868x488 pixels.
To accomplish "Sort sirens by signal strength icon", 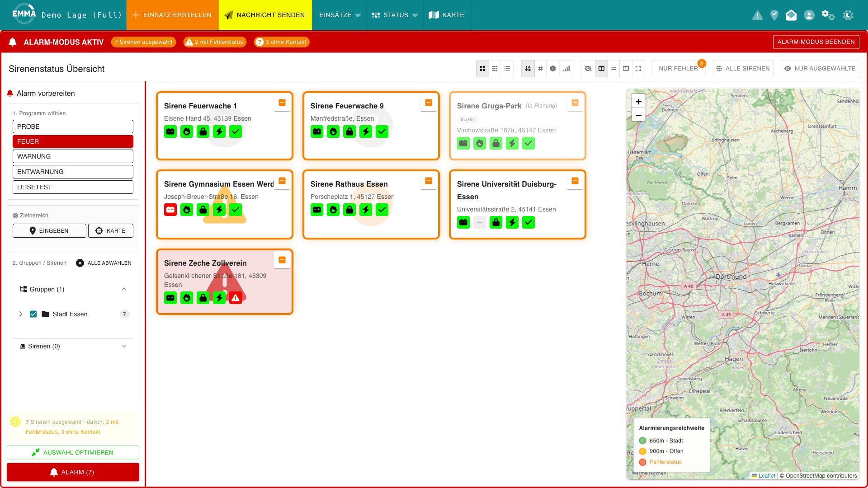I will [566, 69].
